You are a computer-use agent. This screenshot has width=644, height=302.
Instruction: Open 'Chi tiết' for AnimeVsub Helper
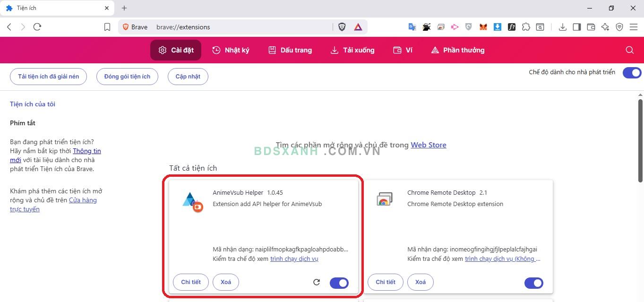point(191,282)
